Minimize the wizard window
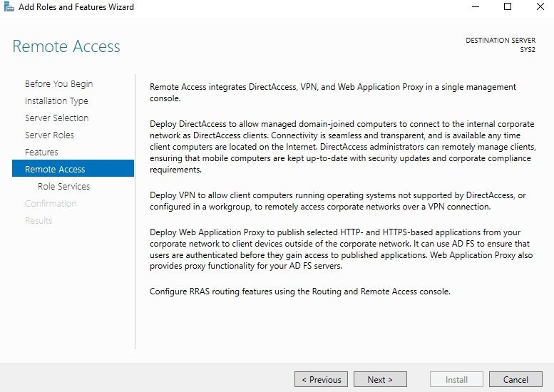Screen dimensions: 554x392 click(x=476, y=6)
